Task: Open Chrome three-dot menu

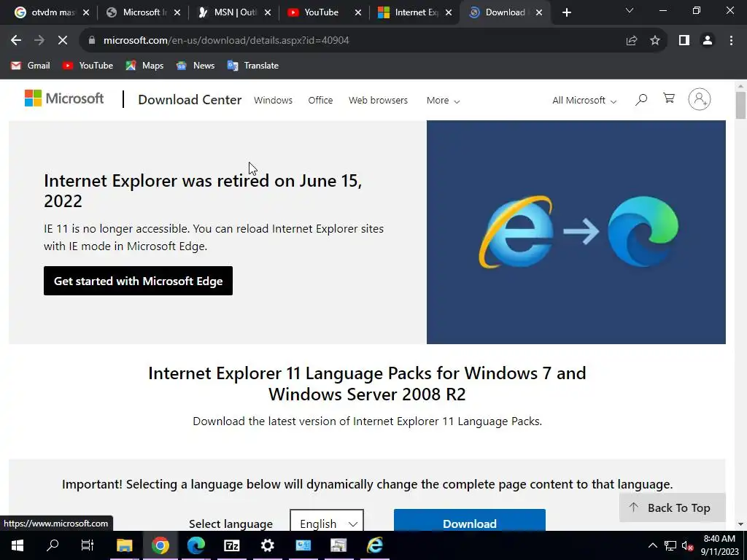Action: pyautogui.click(x=731, y=41)
